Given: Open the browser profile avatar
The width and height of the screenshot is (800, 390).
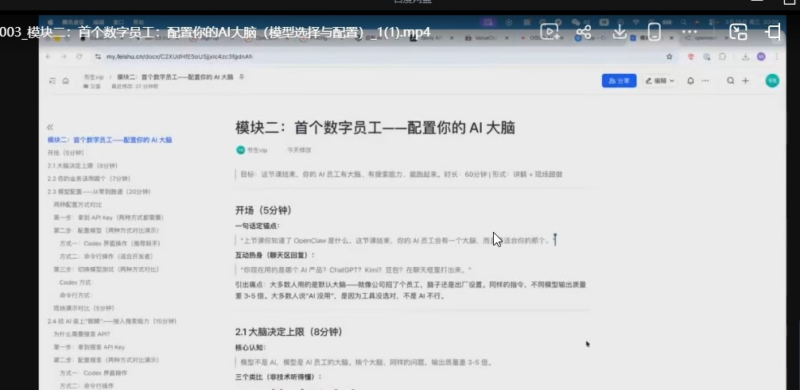Looking at the screenshot, I should tap(761, 57).
